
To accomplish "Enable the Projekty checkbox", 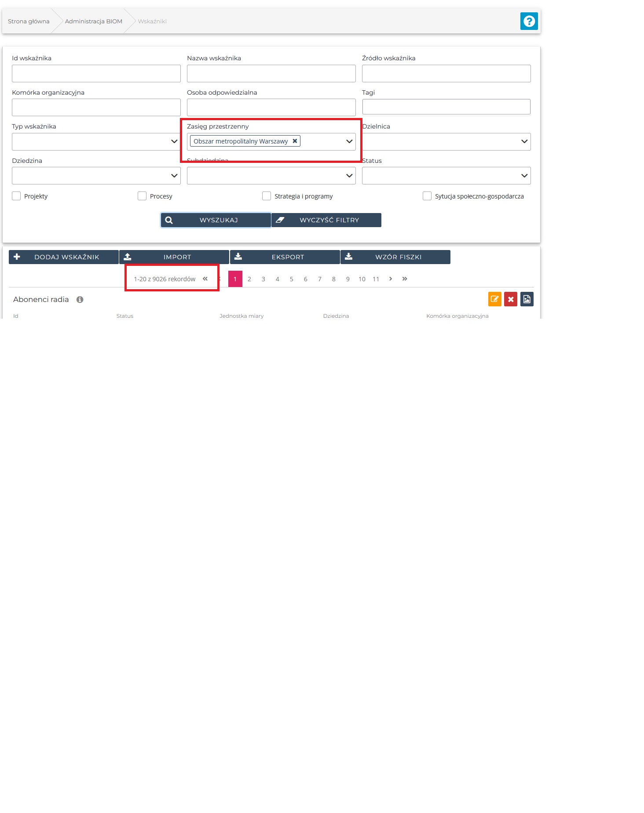I will click(16, 196).
